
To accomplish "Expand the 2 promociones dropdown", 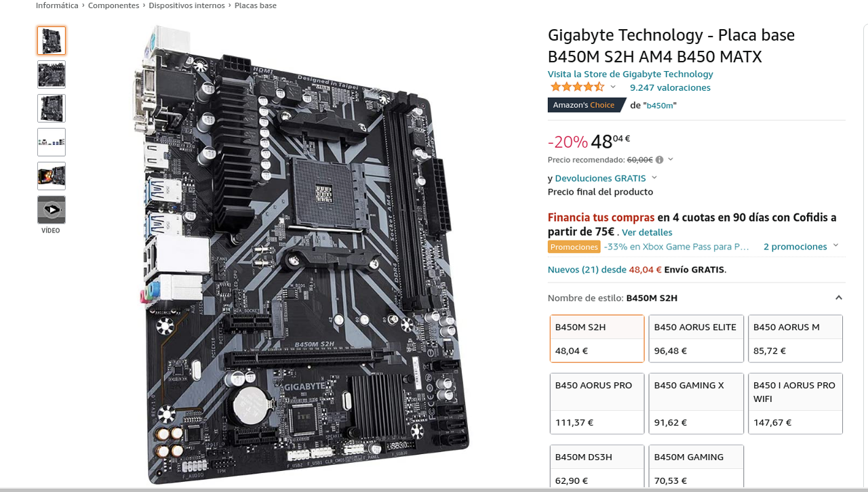I will click(x=801, y=247).
